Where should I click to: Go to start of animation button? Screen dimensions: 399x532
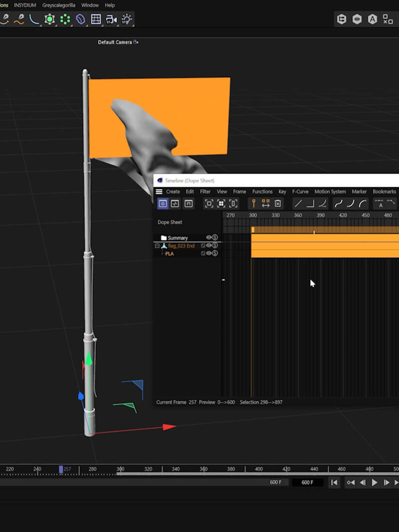pyautogui.click(x=334, y=483)
